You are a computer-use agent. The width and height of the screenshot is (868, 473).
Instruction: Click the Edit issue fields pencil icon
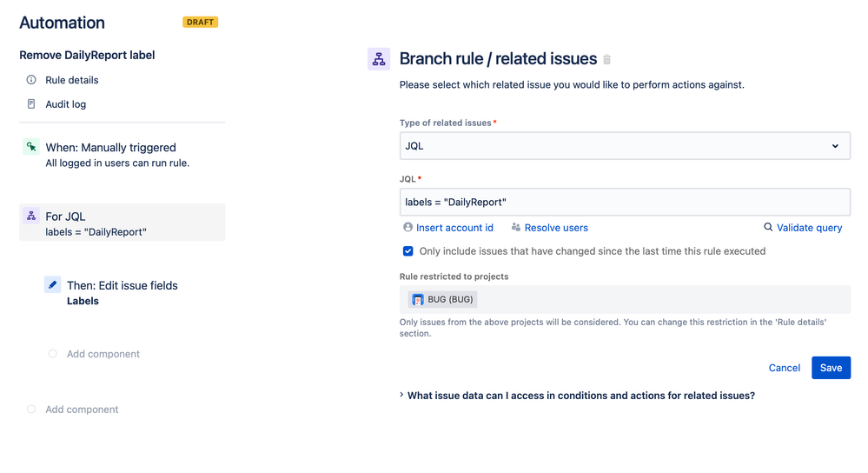tap(52, 285)
